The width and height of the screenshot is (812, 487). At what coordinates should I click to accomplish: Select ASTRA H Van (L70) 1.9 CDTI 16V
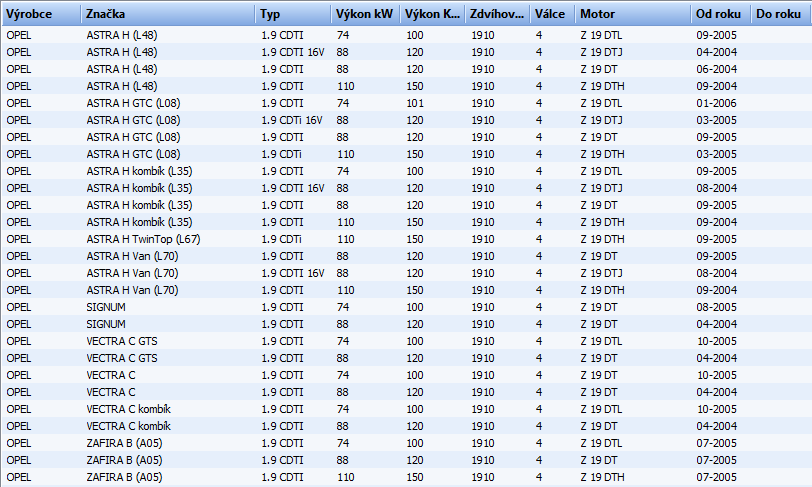click(406, 273)
